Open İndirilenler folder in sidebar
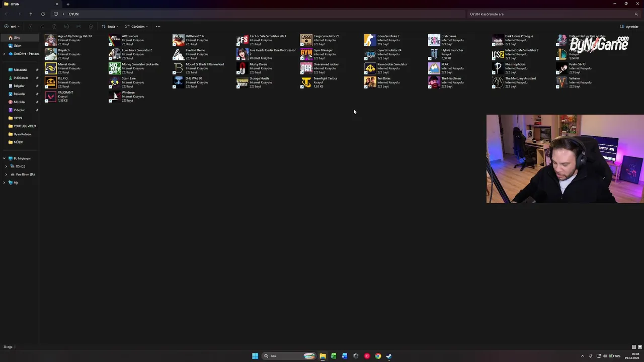Viewport: 644px width, 362px height. click(20, 78)
